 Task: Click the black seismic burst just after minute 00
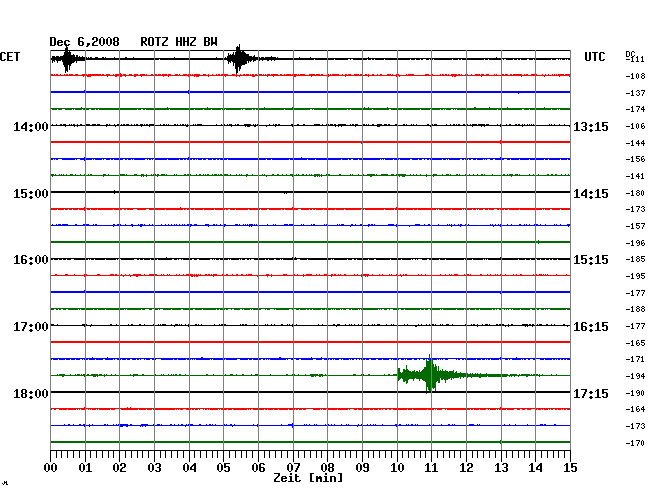[x=67, y=59]
